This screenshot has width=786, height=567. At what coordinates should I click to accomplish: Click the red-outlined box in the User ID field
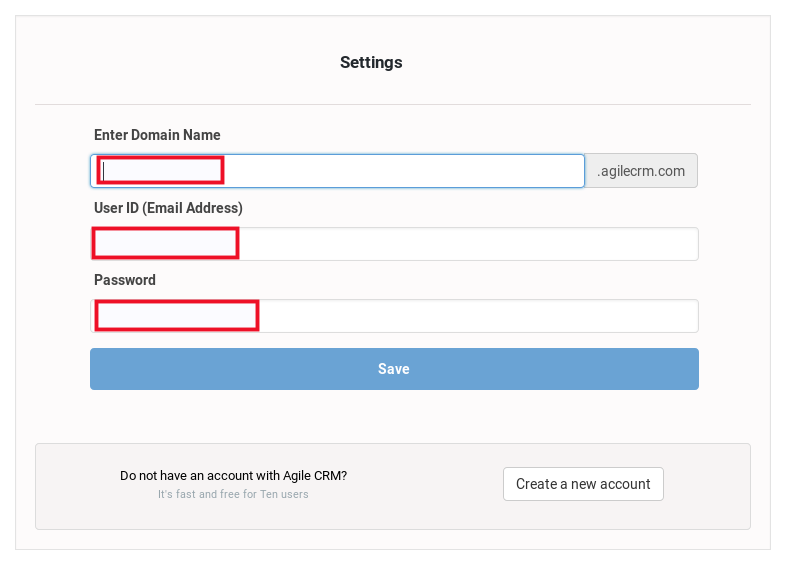coord(165,243)
